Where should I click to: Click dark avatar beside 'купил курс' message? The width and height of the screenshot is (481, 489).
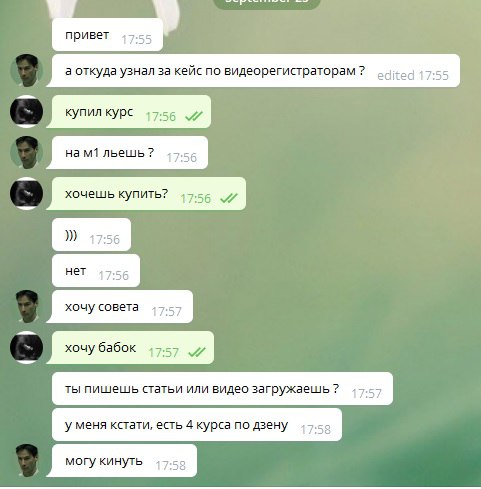click(26, 112)
